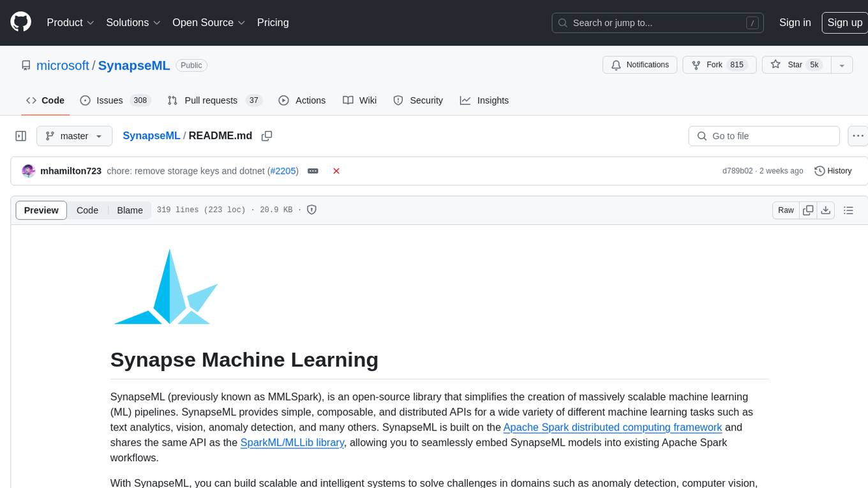Open the file History

tap(833, 171)
